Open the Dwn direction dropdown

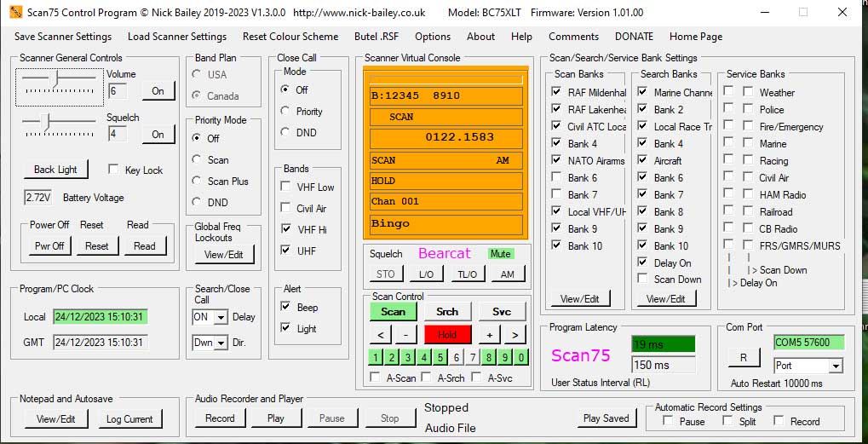(x=221, y=343)
